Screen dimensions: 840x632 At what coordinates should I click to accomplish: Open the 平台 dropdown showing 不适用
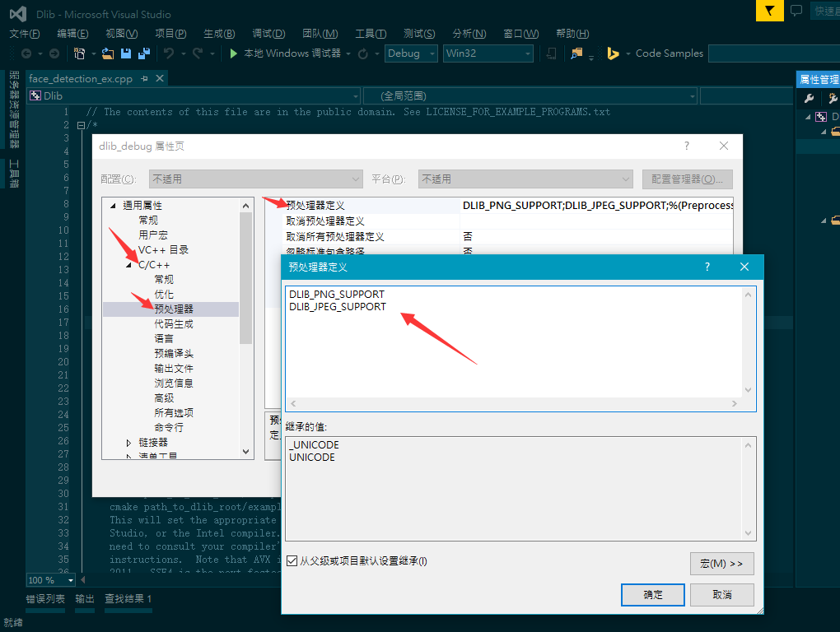525,179
